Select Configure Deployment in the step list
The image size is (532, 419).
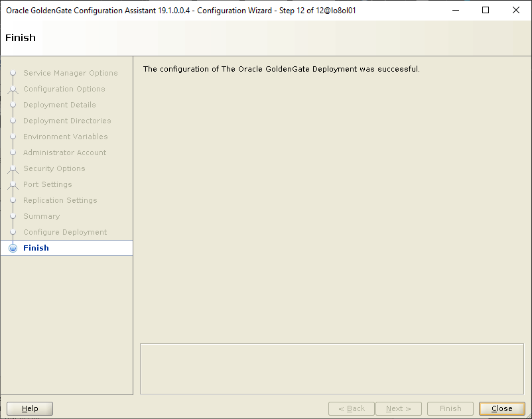click(x=65, y=232)
